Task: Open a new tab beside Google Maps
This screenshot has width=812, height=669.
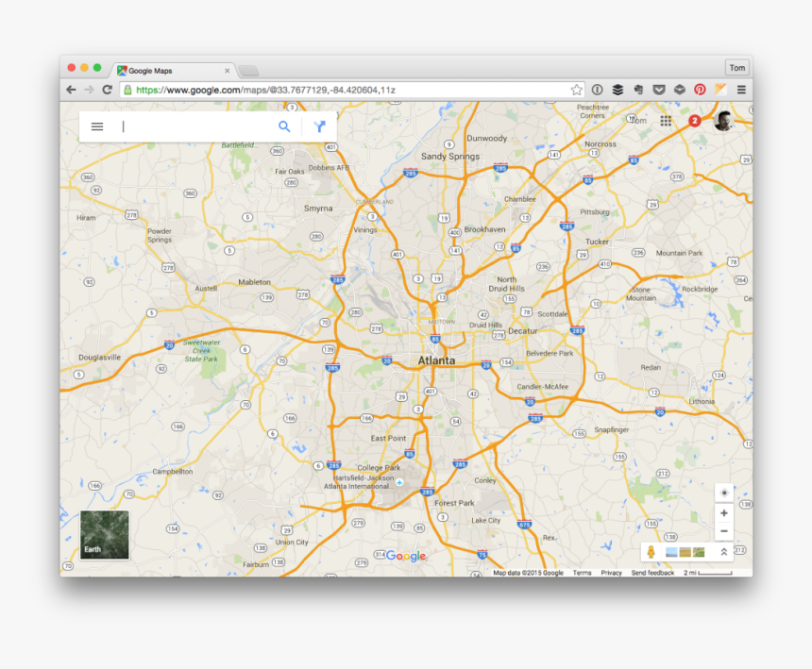Action: [248, 71]
